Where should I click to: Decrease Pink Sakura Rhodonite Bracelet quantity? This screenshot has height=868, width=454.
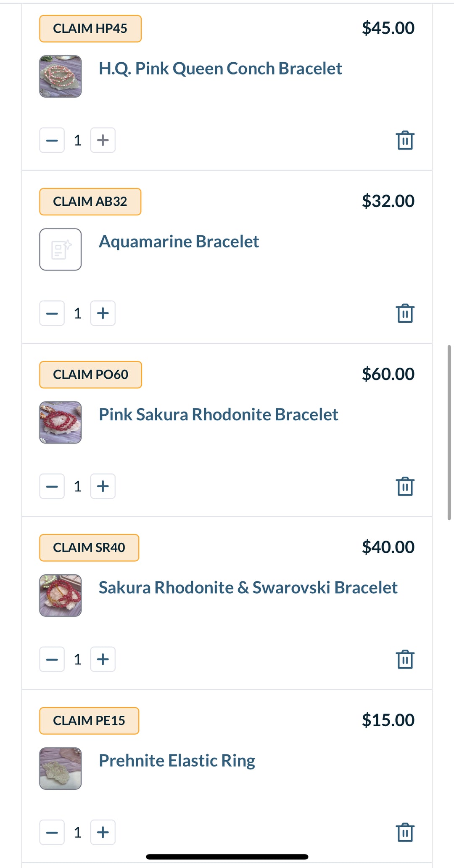52,486
